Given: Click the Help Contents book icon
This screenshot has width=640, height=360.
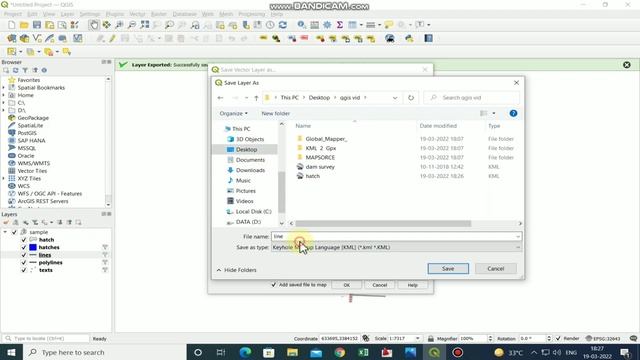Looking at the screenshot, I should pyautogui.click(x=428, y=38).
